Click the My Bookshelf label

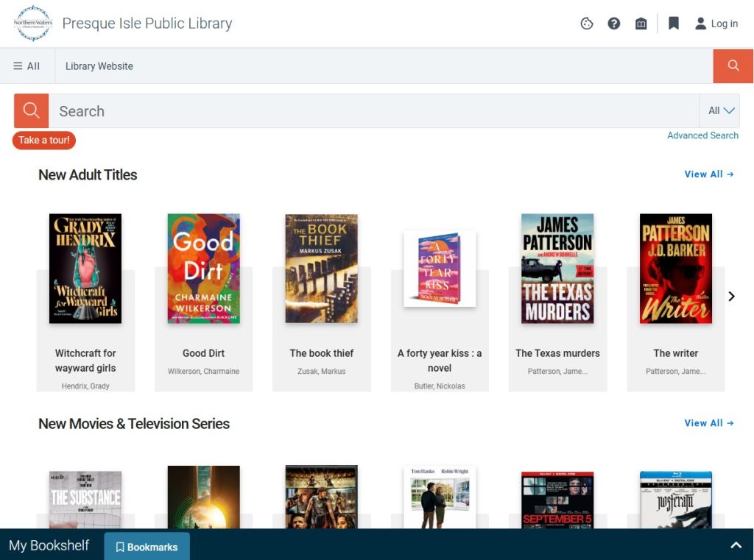pos(49,545)
